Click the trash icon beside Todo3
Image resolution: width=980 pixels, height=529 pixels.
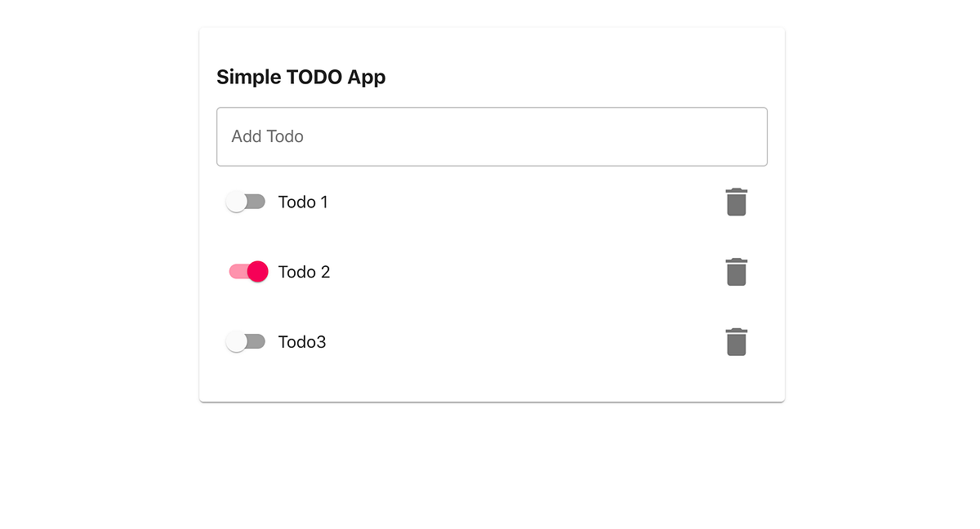pyautogui.click(x=737, y=342)
